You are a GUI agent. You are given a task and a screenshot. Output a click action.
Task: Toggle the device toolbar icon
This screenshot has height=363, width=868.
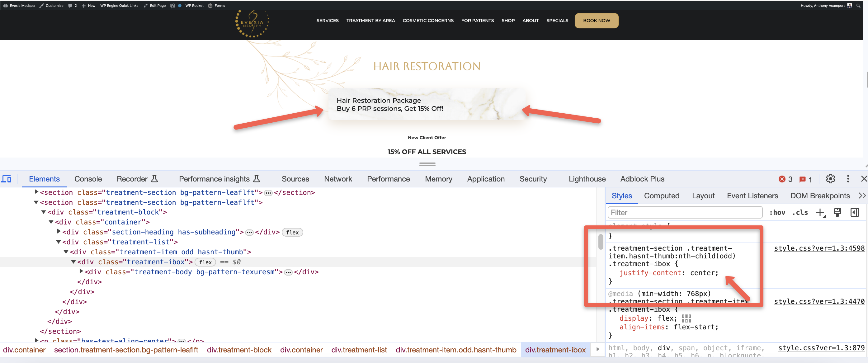click(7, 179)
